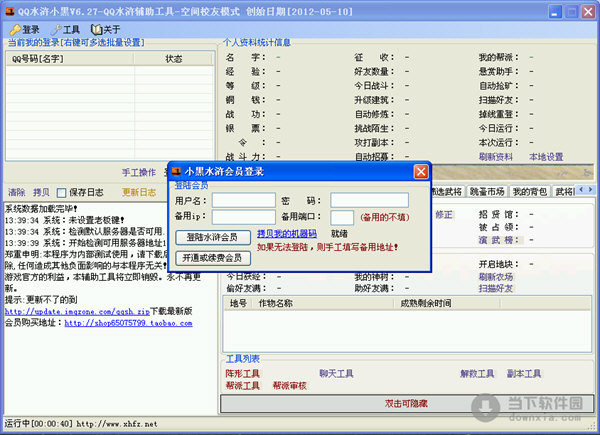Toggle the 保存日志 checkbox
The image size is (600, 435).
coord(61,192)
